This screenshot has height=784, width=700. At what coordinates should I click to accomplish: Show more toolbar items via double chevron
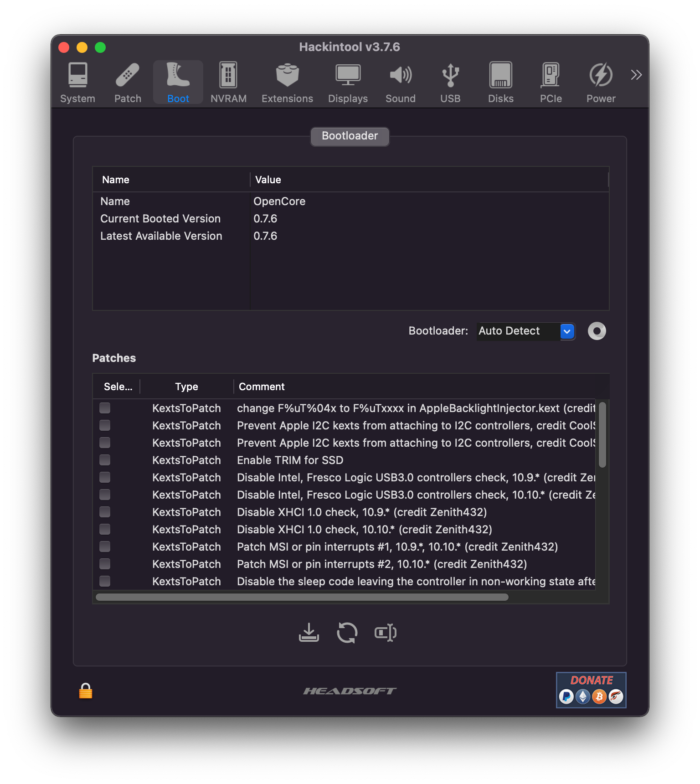pos(636,75)
